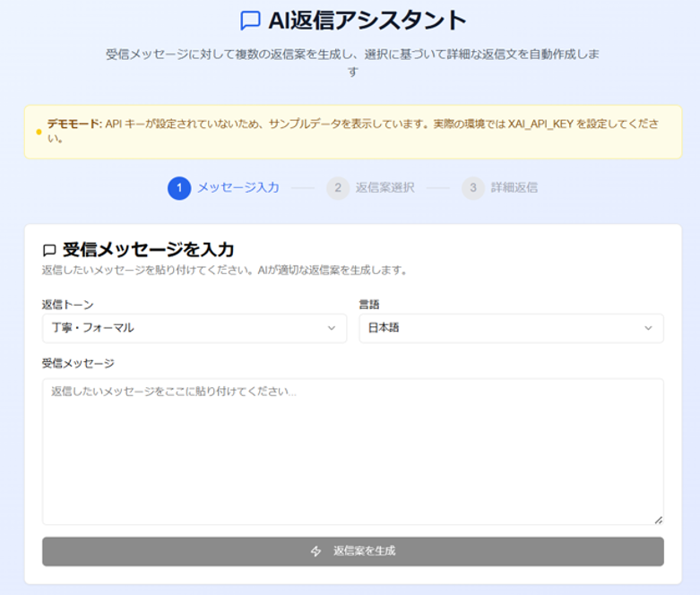The image size is (700, 595).
Task: Click chevron arrow of the 言語 selector
Action: (x=648, y=328)
